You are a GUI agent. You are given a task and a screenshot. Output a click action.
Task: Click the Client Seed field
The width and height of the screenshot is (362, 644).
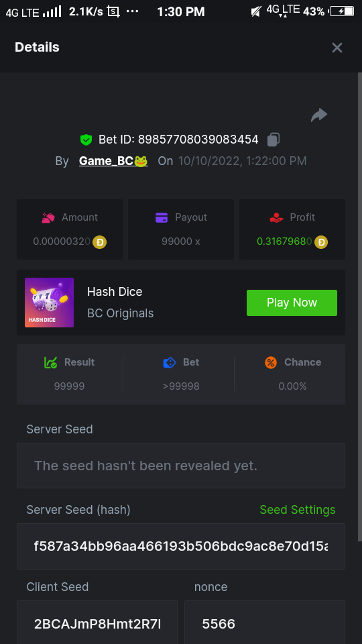pos(97,623)
